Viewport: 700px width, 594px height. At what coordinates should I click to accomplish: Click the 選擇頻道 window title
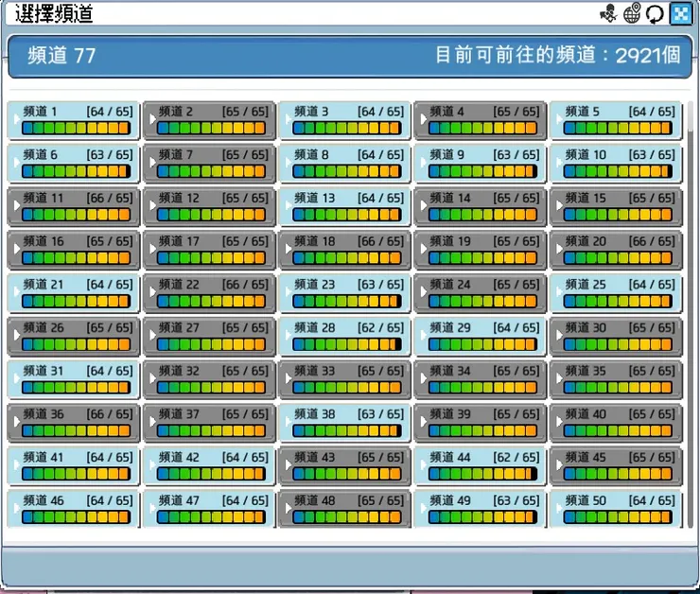[x=54, y=14]
